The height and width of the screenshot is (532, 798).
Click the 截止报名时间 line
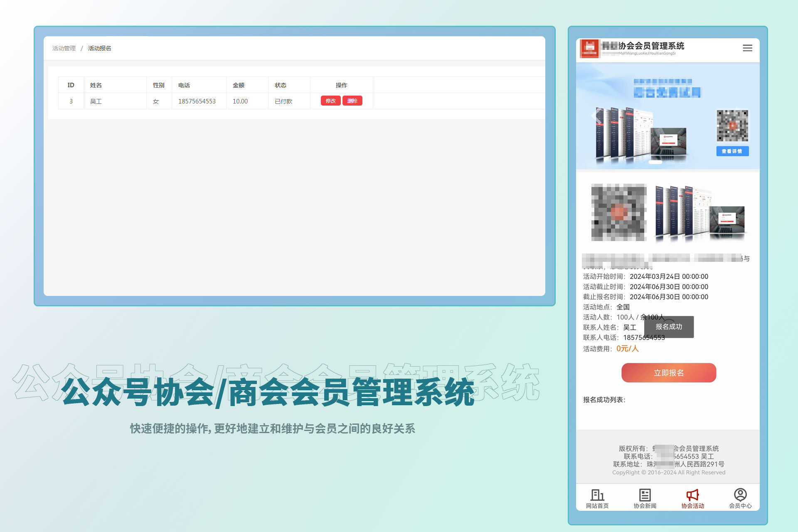645,297
